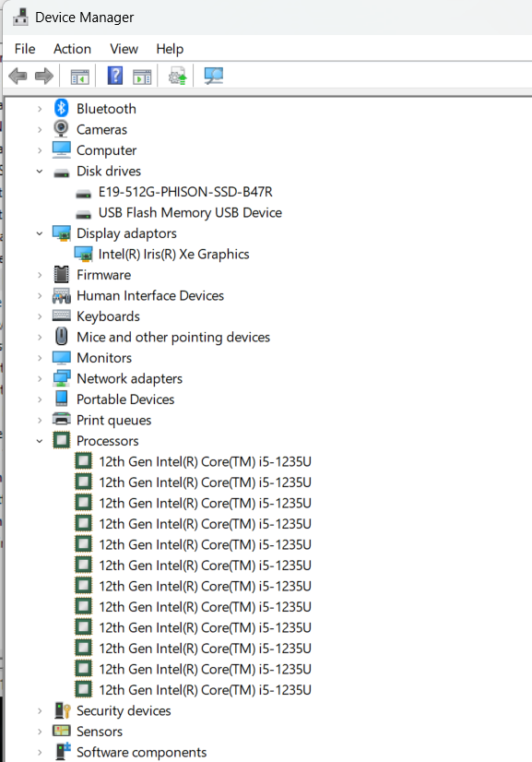
Task: Click the Forward arrow toolbar icon
Action: pos(44,77)
